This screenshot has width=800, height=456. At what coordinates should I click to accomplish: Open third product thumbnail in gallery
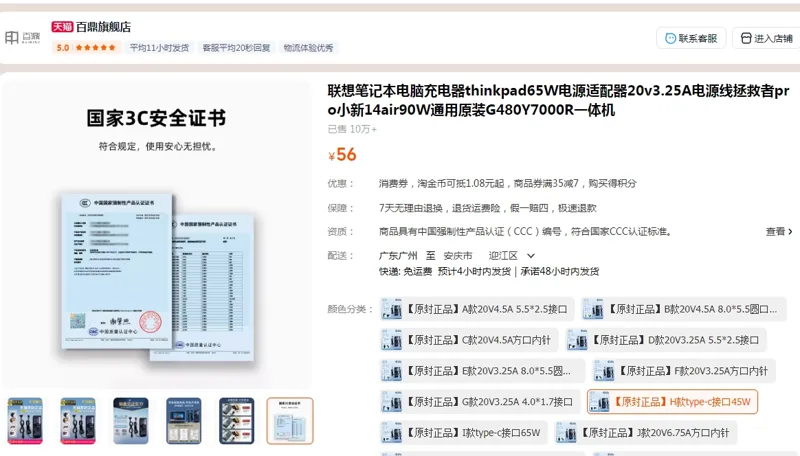pyautogui.click(x=131, y=421)
